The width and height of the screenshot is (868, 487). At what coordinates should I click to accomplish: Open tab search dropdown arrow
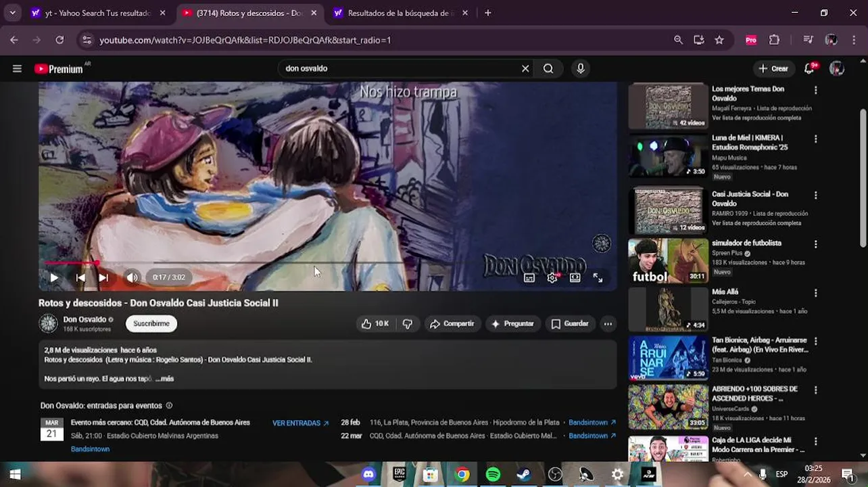(14, 13)
